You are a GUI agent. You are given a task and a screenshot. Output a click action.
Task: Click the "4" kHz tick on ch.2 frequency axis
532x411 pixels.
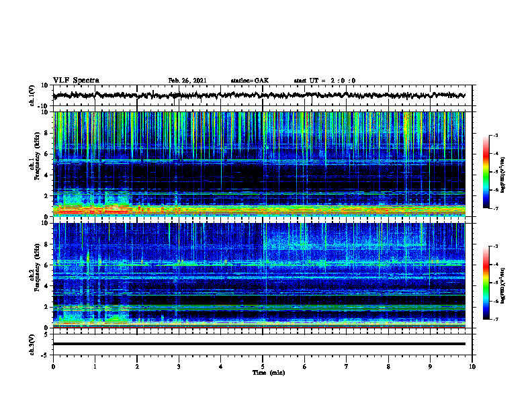[46, 286]
